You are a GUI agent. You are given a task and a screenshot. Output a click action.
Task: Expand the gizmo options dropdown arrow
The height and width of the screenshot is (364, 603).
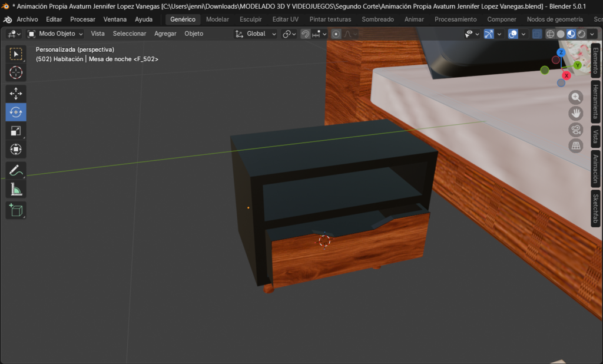[499, 34]
